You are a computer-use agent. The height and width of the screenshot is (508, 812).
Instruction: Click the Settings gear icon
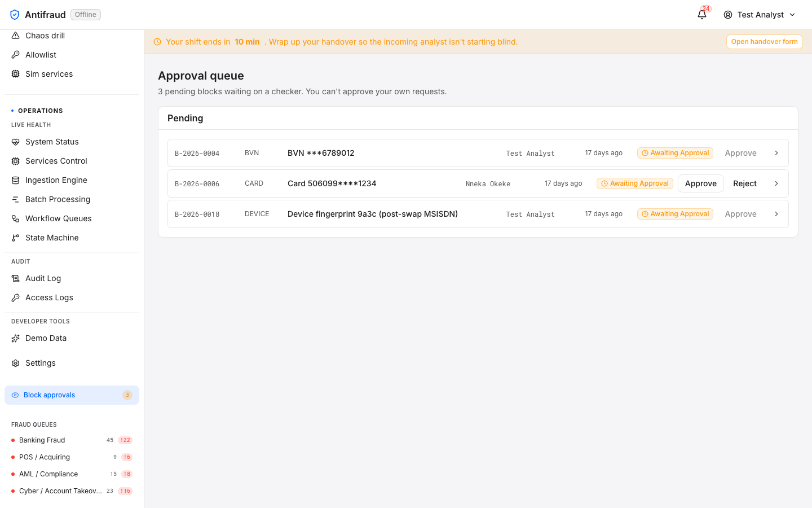(x=16, y=363)
